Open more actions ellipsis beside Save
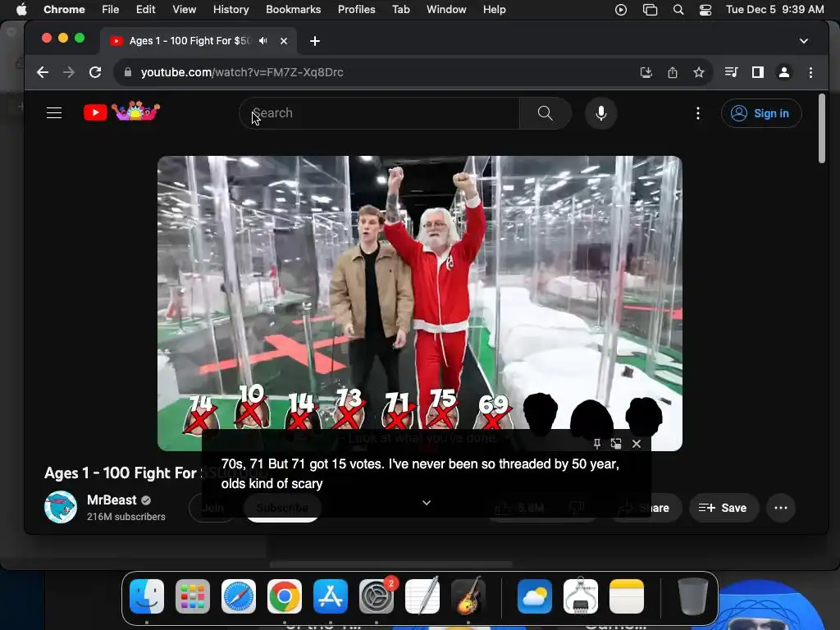Screen dimensions: 840x630 (781, 508)
